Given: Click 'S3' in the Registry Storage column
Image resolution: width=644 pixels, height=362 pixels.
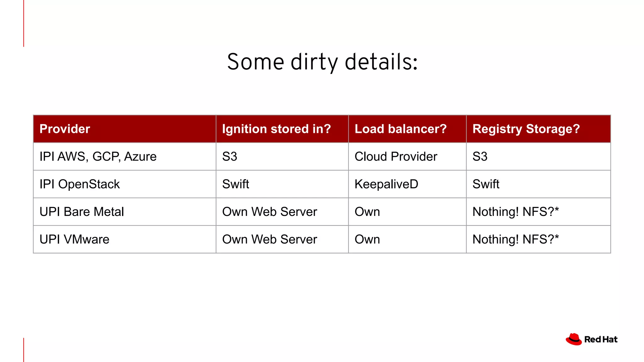Looking at the screenshot, I should pyautogui.click(x=480, y=156).
